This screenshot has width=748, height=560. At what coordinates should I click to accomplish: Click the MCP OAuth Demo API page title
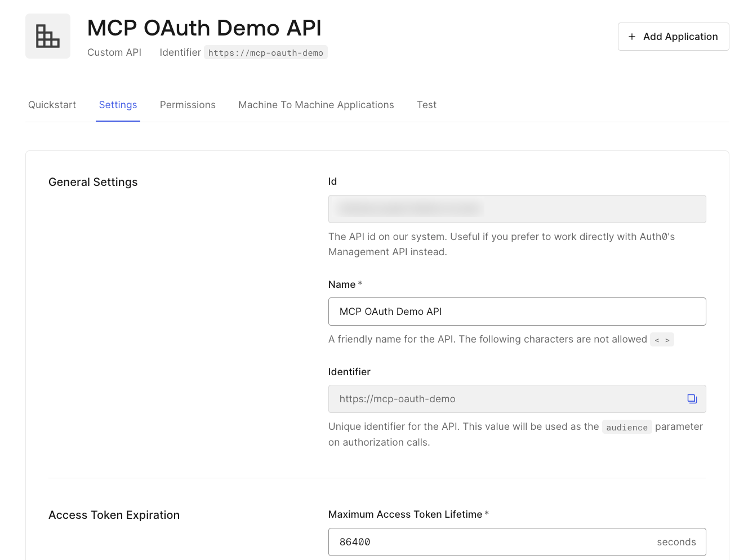204,28
